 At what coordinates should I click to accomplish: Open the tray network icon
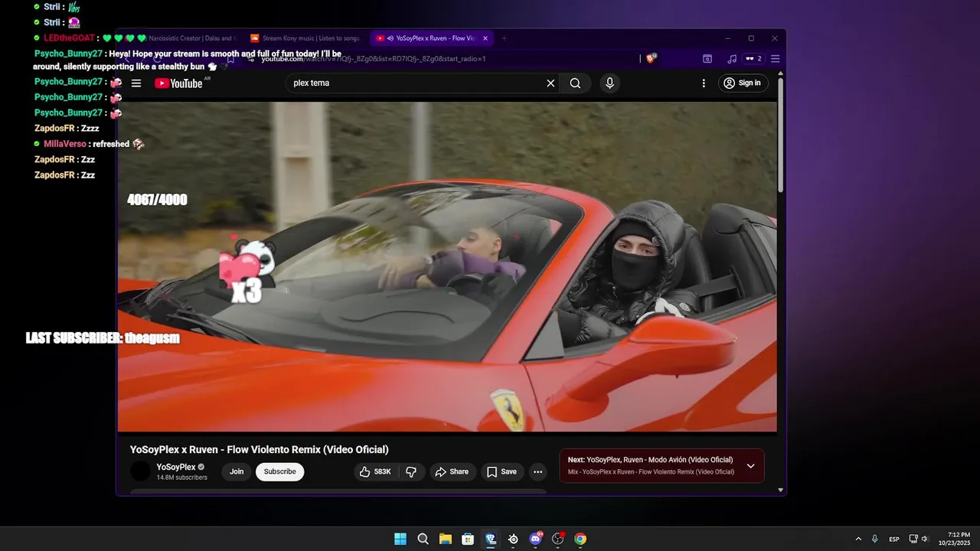coord(913,540)
